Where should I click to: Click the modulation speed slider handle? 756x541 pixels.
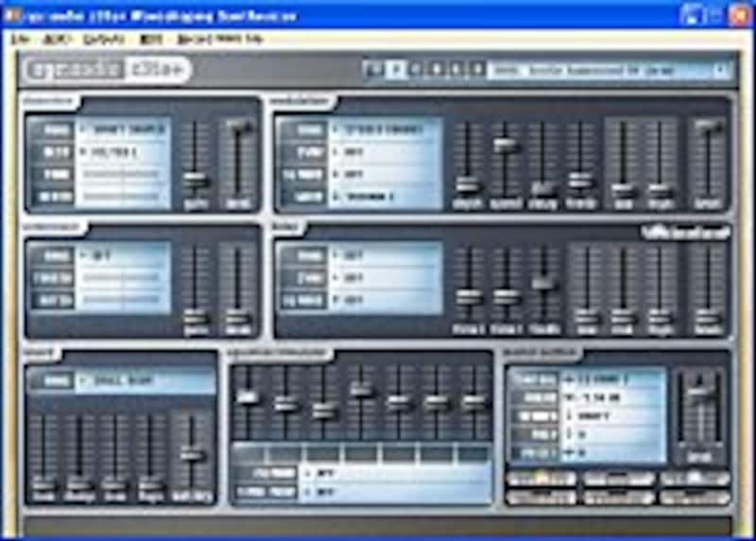(506, 145)
